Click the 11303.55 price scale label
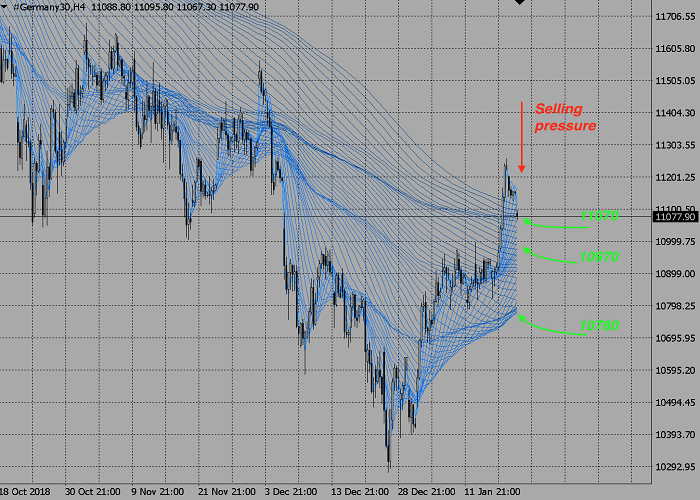The width and height of the screenshot is (700, 500). tap(675, 145)
